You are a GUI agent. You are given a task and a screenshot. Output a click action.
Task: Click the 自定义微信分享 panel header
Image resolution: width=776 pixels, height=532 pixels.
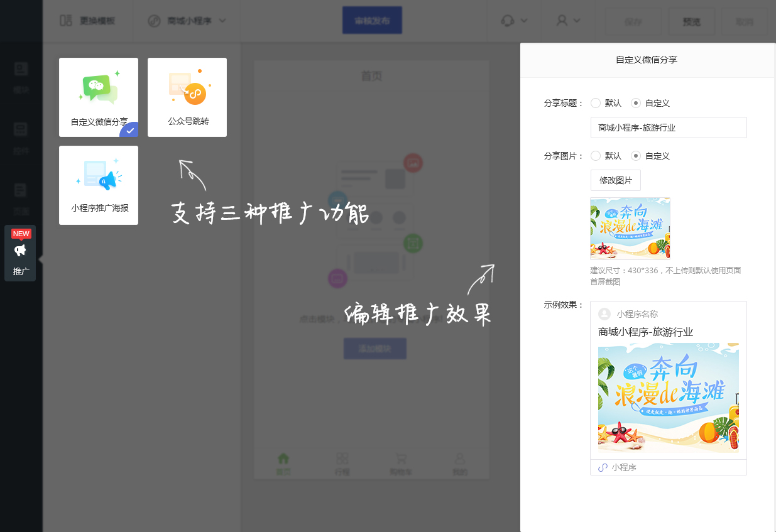point(647,60)
